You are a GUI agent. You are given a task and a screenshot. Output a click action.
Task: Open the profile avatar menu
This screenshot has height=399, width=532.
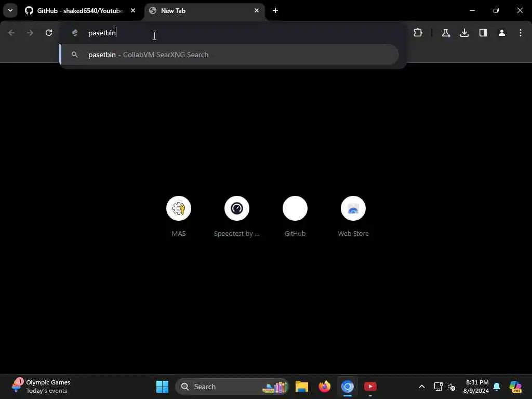coord(502,33)
